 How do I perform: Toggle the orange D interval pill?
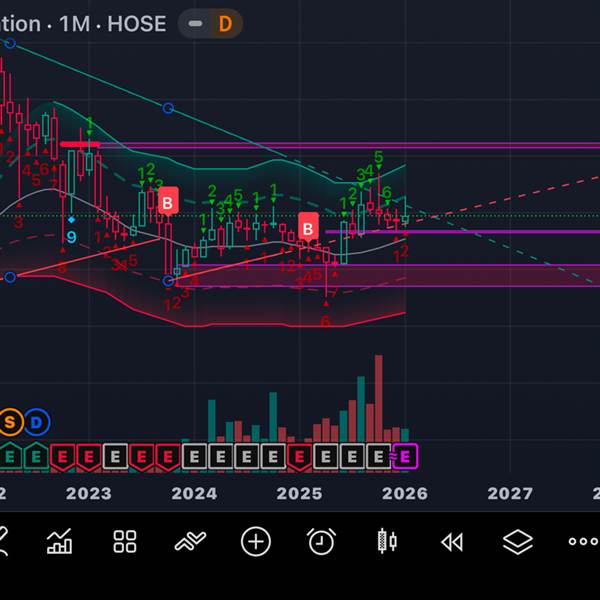click(225, 24)
